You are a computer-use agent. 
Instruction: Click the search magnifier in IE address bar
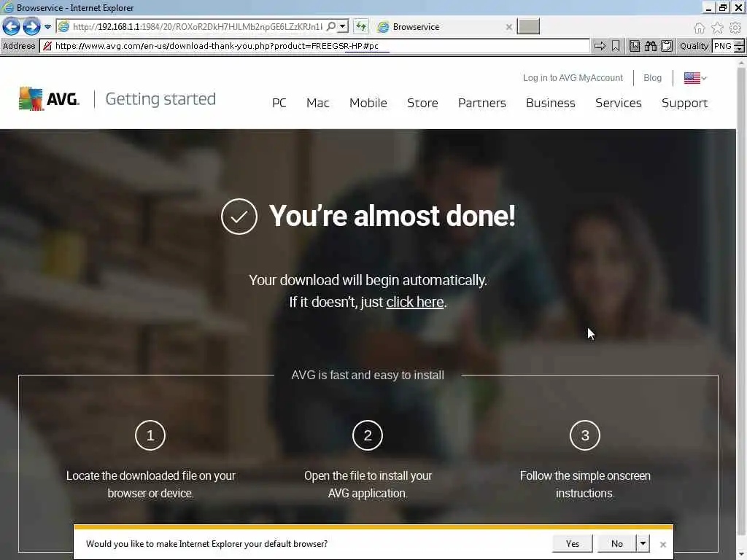[x=330, y=27]
